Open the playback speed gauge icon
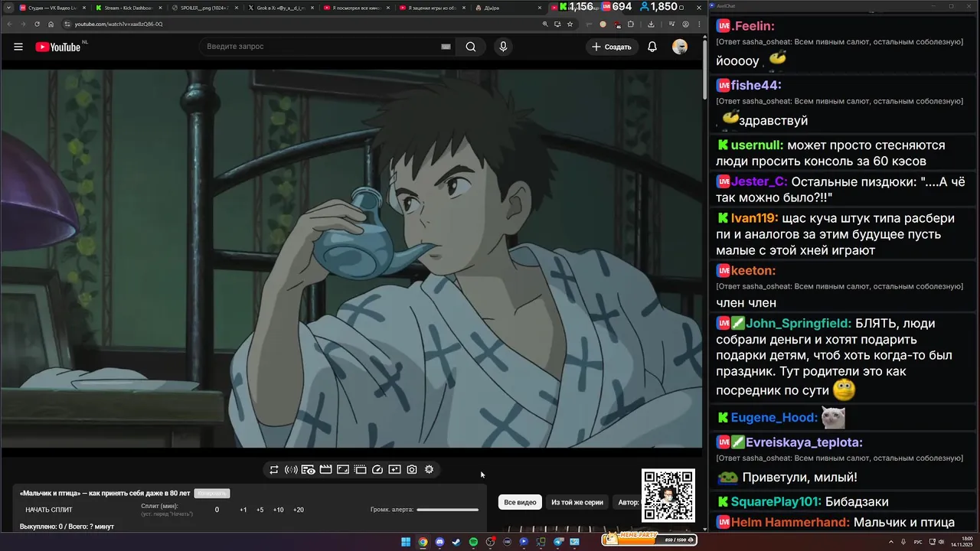Viewport: 980px width, 551px height. pos(377,469)
